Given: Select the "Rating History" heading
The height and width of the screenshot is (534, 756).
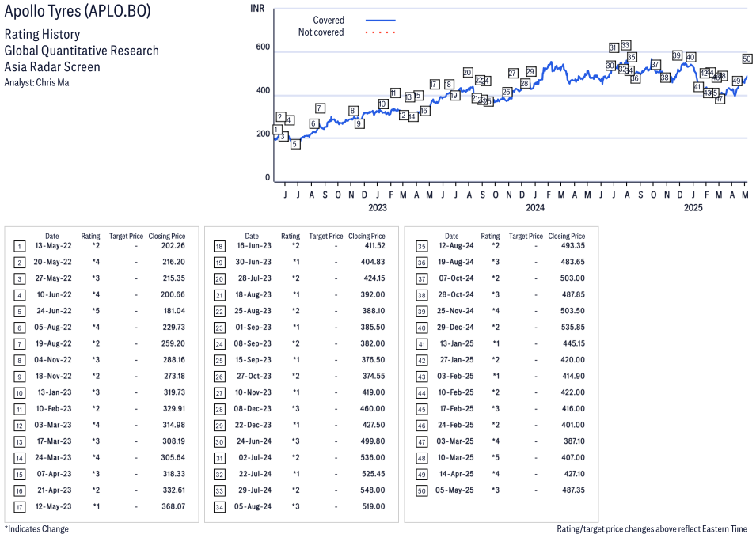Looking at the screenshot, I should click(43, 34).
